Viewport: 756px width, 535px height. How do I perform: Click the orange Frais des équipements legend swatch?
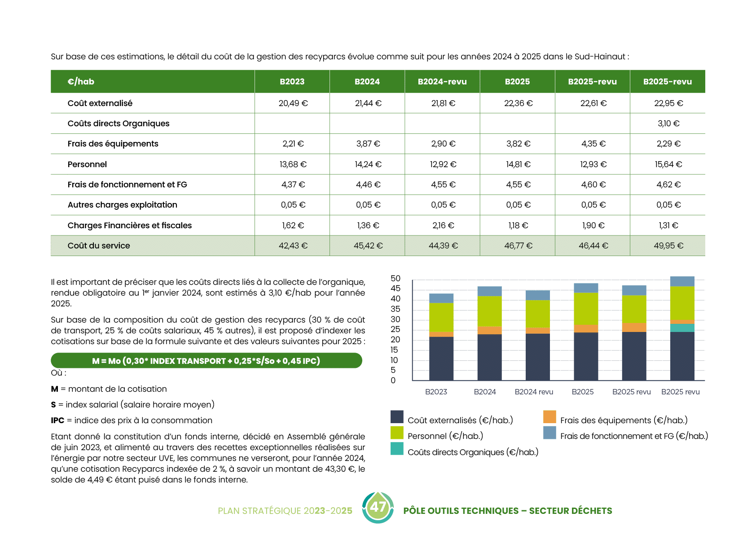tap(549, 417)
